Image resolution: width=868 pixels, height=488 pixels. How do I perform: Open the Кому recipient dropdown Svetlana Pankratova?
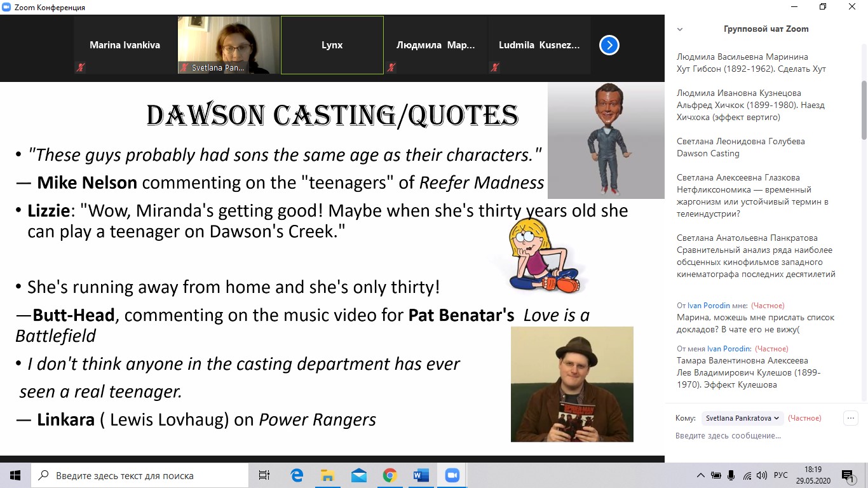click(x=742, y=418)
